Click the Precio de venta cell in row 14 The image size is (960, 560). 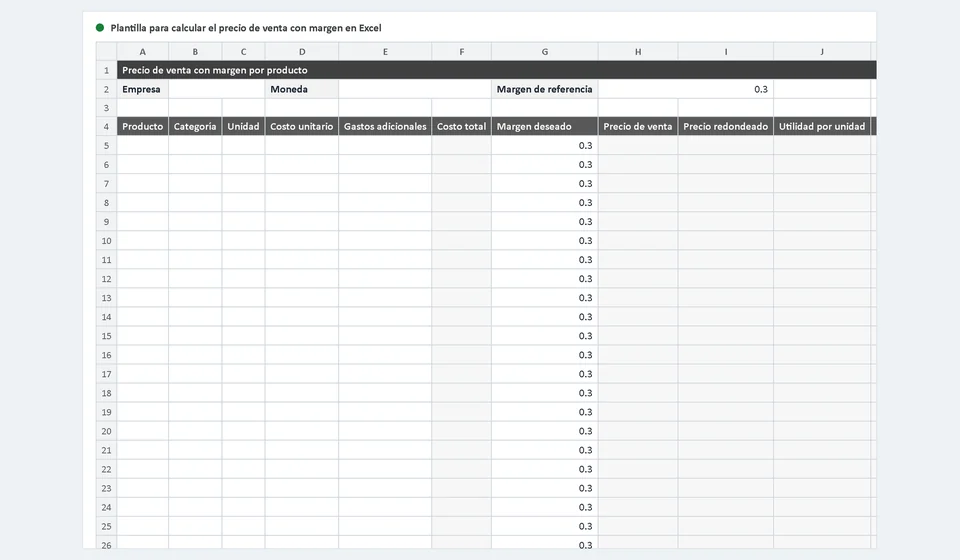638,317
